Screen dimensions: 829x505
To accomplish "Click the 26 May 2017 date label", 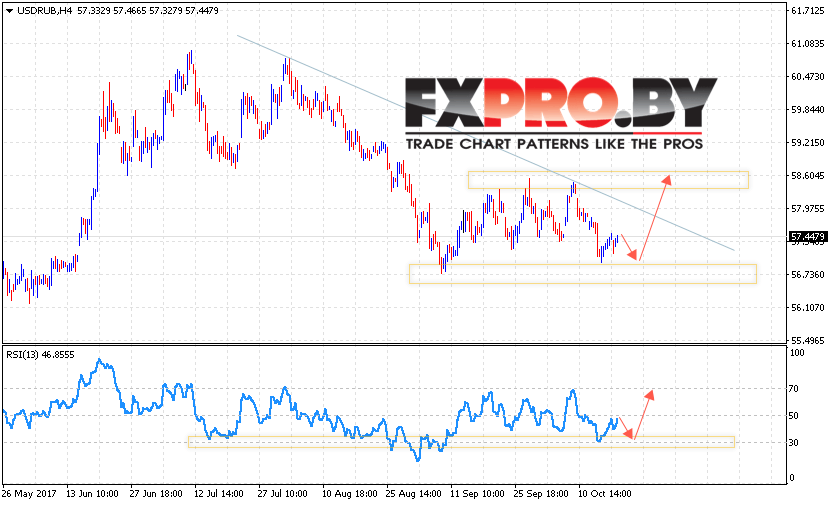I will pos(29,493).
